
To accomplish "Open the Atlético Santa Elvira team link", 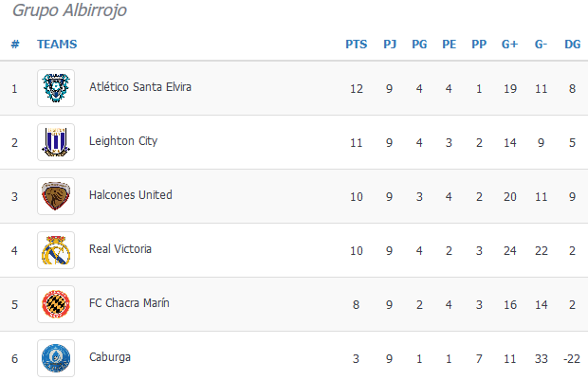I will click(x=140, y=87).
